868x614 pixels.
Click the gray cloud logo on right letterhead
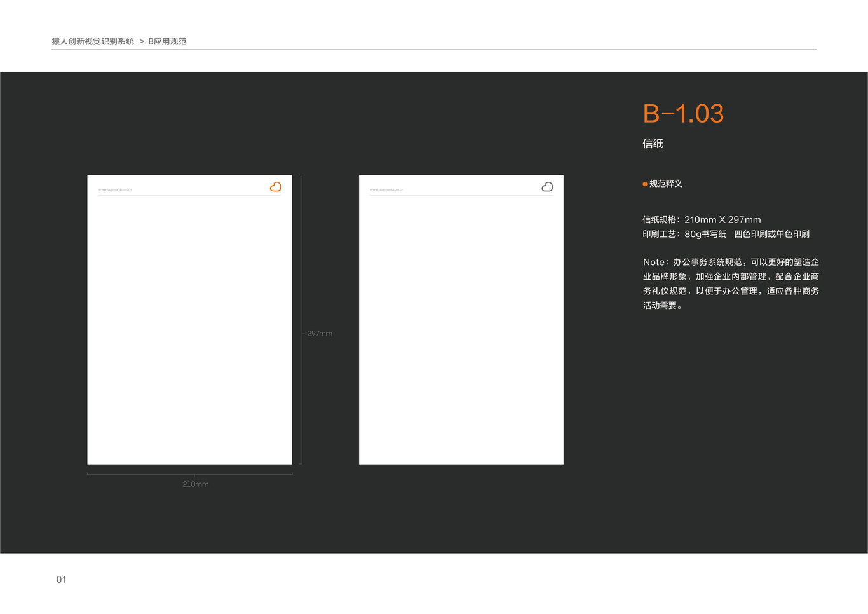[547, 187]
